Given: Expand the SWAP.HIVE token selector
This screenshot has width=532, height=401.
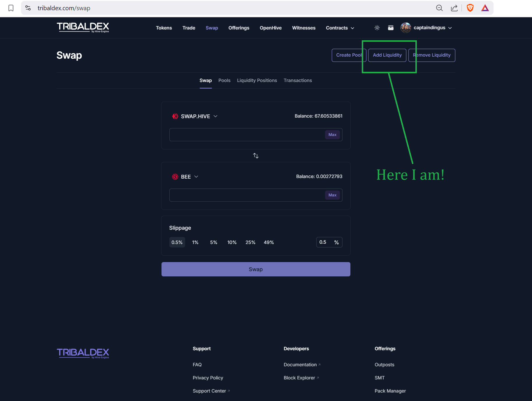Looking at the screenshot, I should pos(215,116).
